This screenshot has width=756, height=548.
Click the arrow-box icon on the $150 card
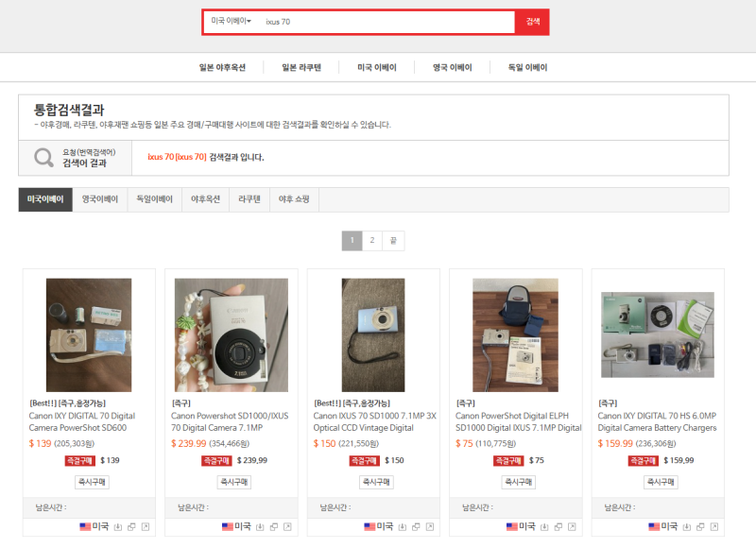(430, 527)
